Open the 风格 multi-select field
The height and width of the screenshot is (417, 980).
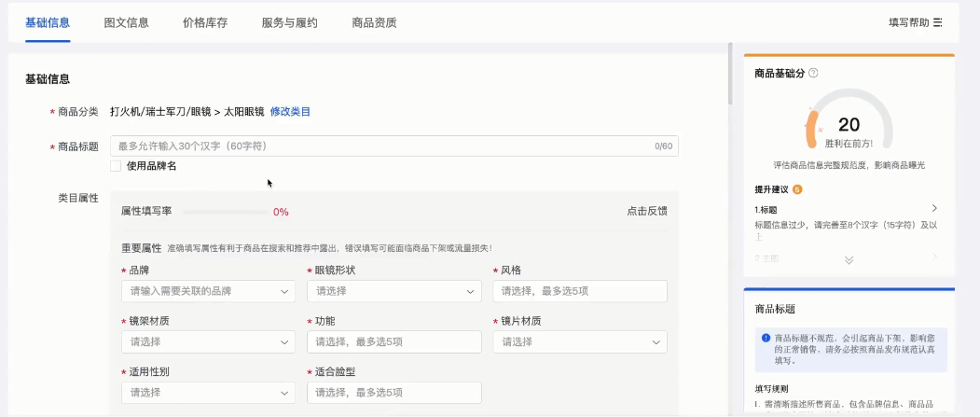(x=580, y=291)
